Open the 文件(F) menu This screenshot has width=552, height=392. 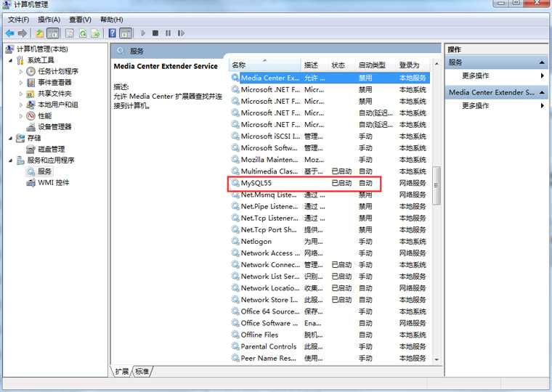[19, 20]
